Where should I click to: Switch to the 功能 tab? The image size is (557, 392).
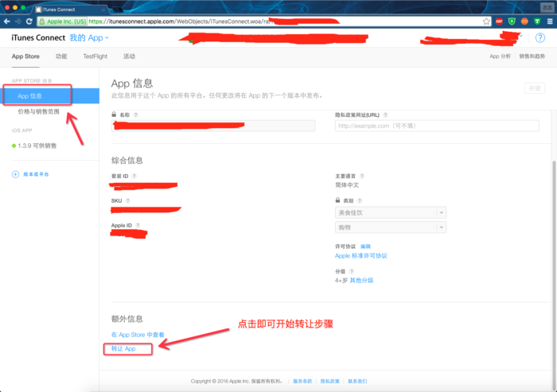tap(61, 56)
